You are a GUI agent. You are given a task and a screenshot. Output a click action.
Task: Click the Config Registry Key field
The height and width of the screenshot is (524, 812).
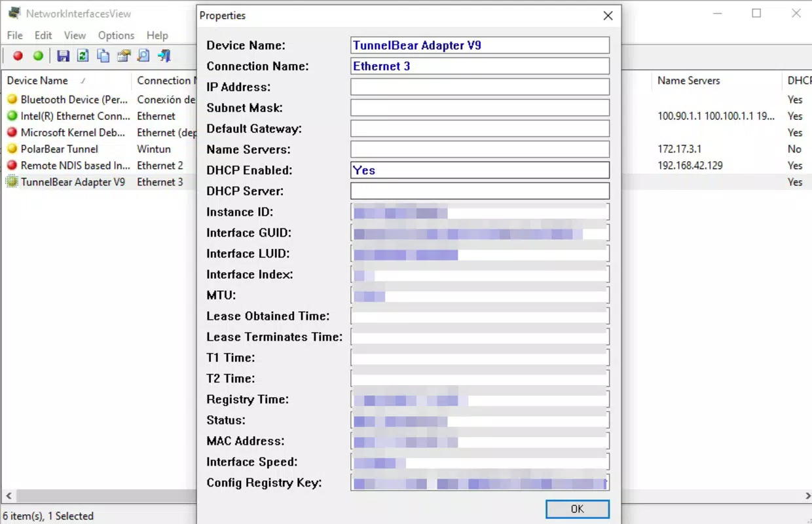click(480, 483)
